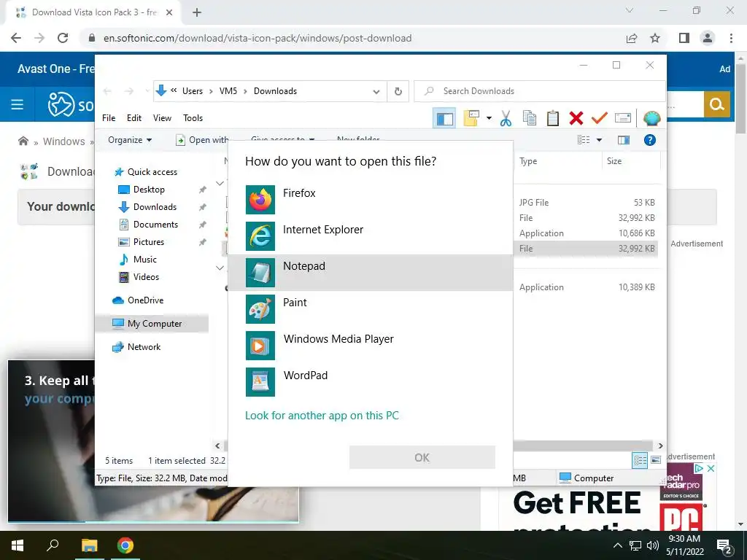Viewport: 747px width, 560px height.
Task: Select Notepad to open the file
Action: click(x=371, y=273)
